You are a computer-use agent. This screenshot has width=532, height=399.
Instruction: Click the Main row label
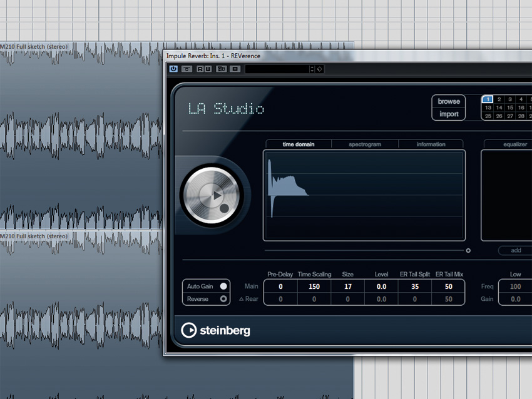click(251, 286)
